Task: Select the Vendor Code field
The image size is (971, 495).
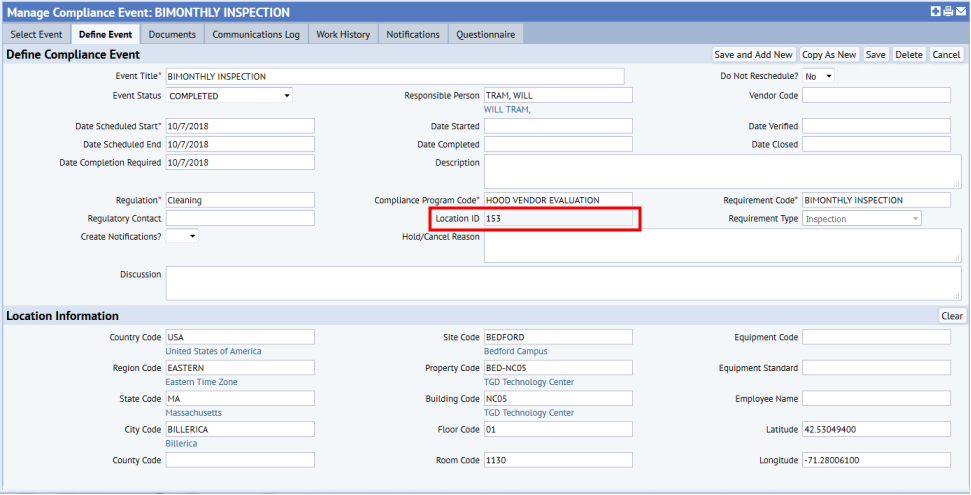Action: click(x=875, y=96)
